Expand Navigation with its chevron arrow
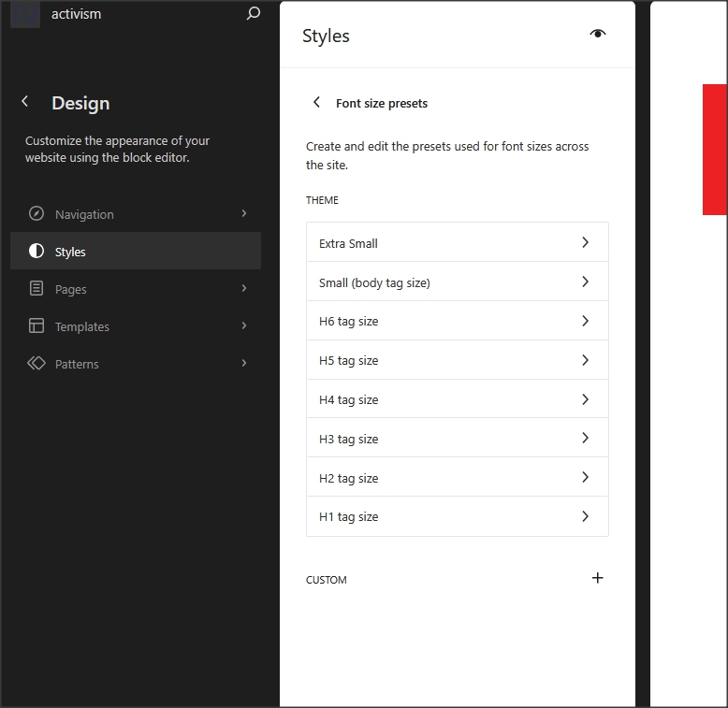Viewport: 728px width, 708px height. (x=244, y=213)
